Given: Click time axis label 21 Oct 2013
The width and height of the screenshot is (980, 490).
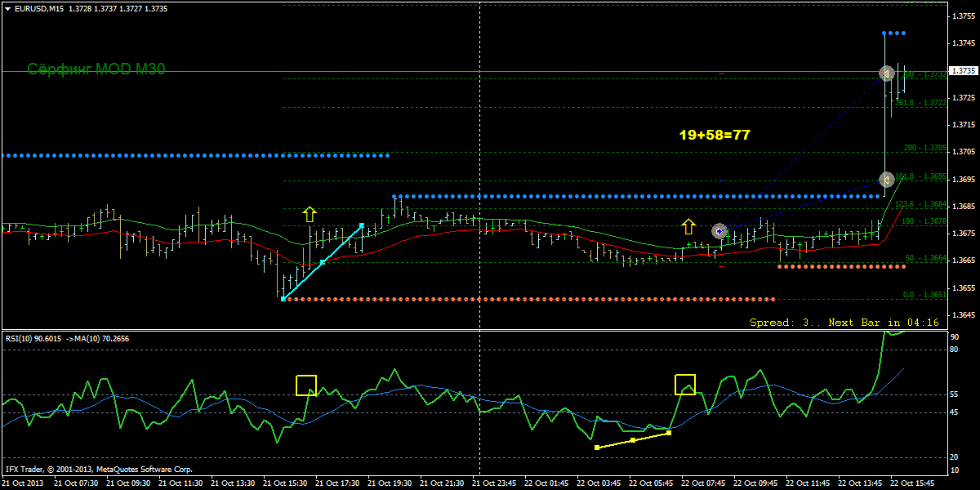Looking at the screenshot, I should tap(22, 483).
